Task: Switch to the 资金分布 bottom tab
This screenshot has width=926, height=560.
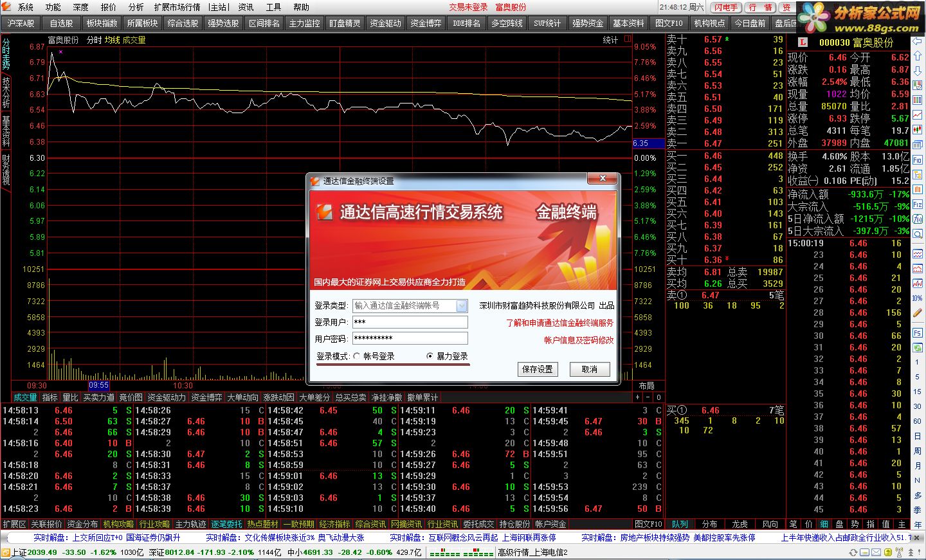Action: tap(82, 524)
